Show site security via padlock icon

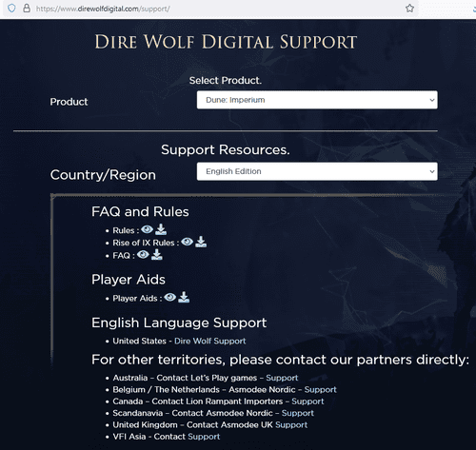click(27, 9)
